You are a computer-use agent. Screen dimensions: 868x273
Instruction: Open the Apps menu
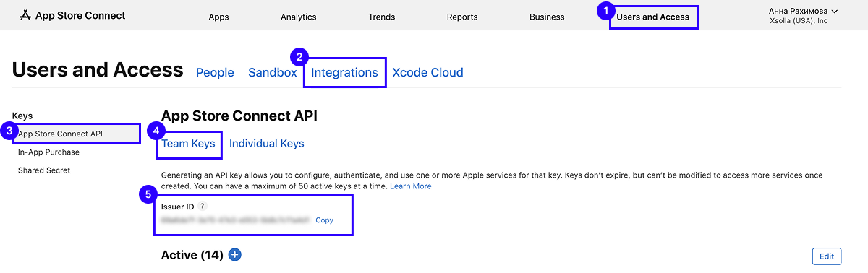pos(219,17)
